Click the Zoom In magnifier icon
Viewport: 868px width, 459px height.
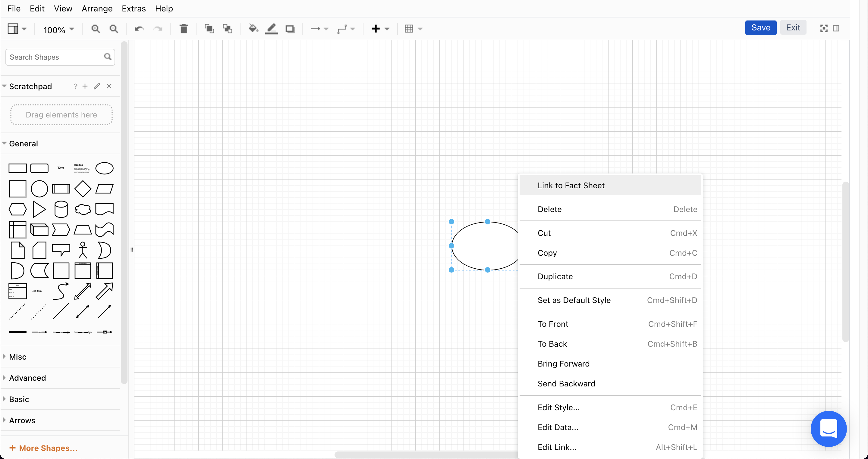coord(96,29)
